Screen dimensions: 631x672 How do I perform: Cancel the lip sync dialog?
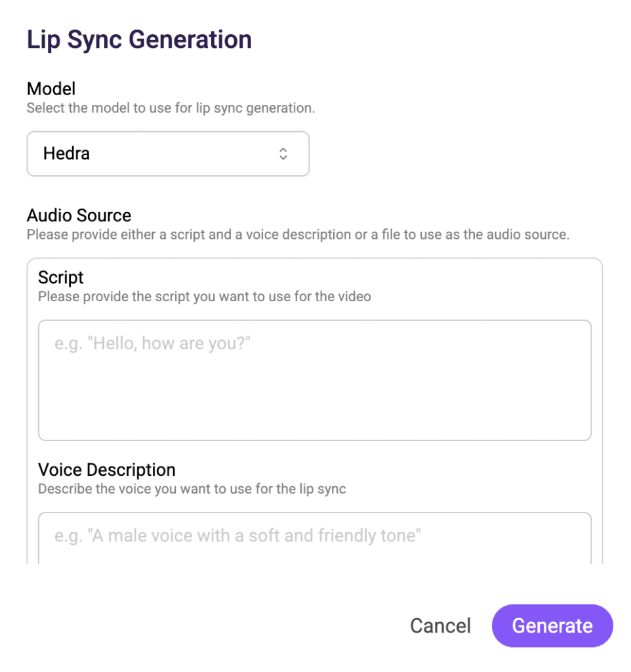(440, 625)
